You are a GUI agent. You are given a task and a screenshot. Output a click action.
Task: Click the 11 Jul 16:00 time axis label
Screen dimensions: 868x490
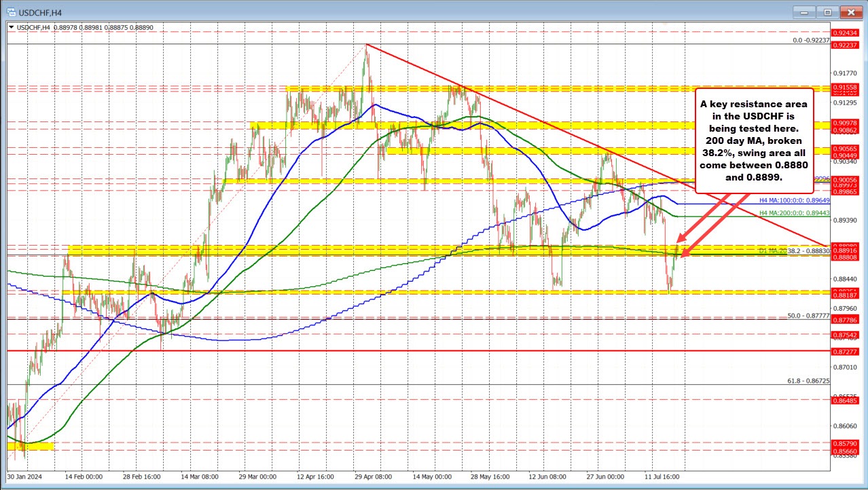point(661,476)
